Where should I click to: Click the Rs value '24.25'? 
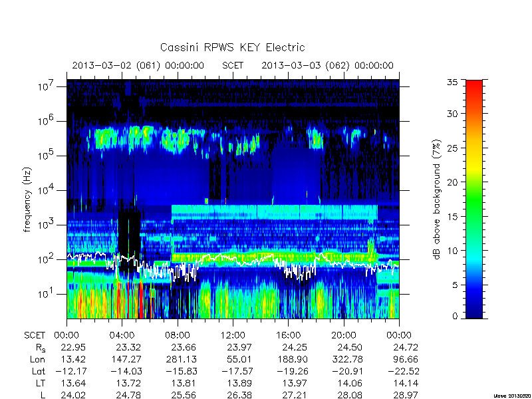[x=295, y=347]
